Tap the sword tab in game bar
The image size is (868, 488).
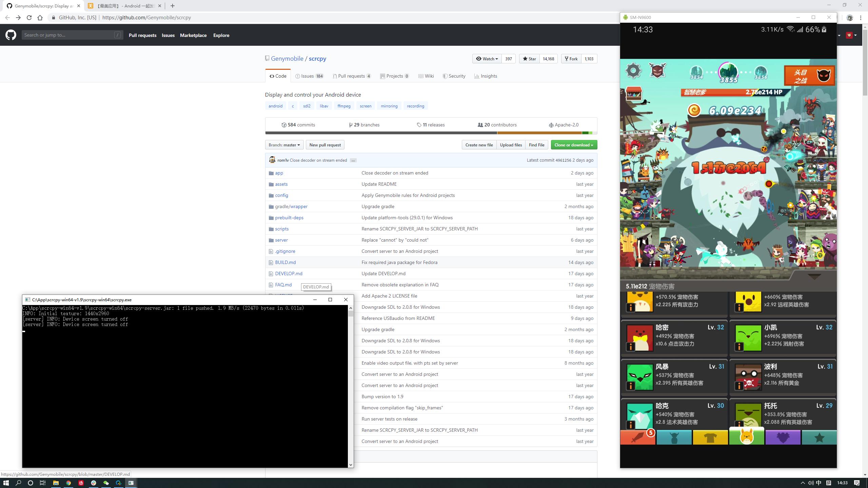pyautogui.click(x=638, y=438)
